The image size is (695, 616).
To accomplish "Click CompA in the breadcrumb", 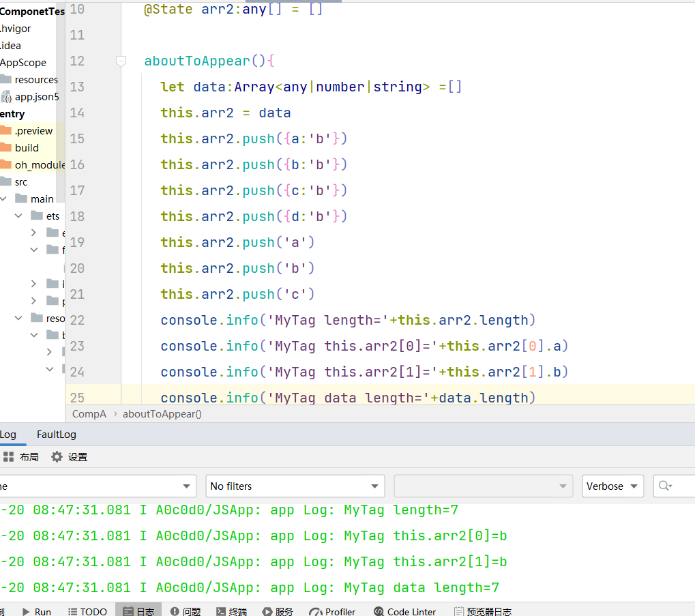I will pos(89,414).
